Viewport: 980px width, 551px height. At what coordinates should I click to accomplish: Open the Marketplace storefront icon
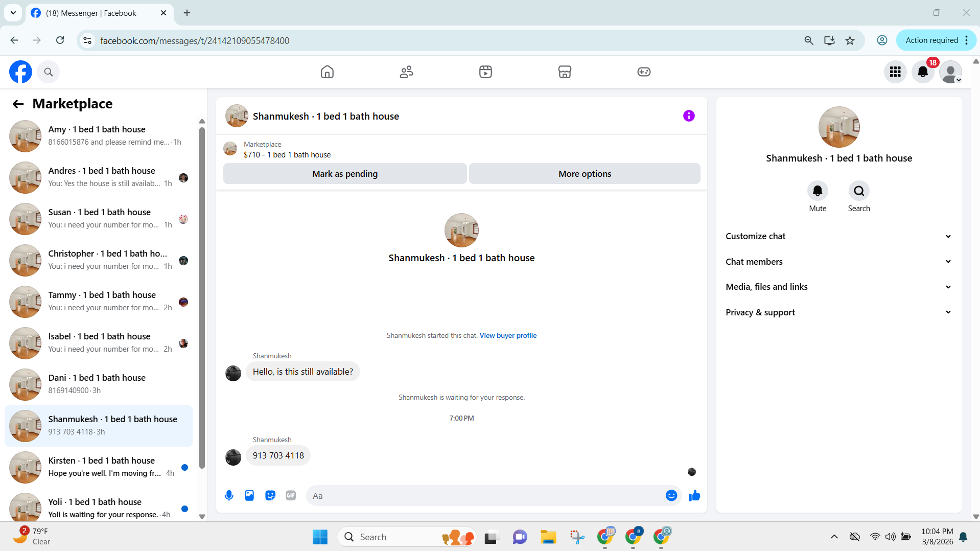[x=565, y=72]
